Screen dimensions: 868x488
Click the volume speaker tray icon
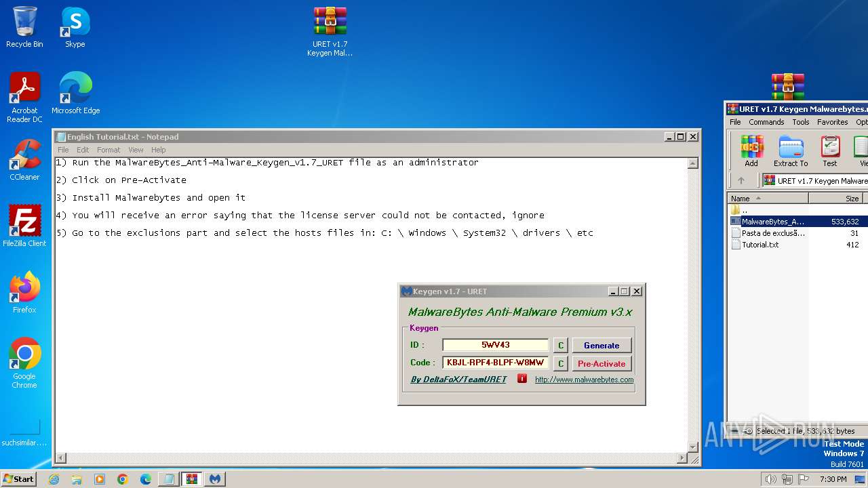coord(770,479)
